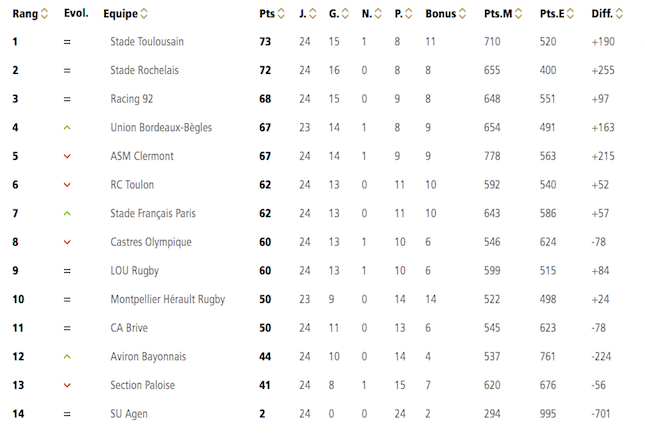
Task: Click the green up arrow for Aviron Bayonnais
Action: 67,357
